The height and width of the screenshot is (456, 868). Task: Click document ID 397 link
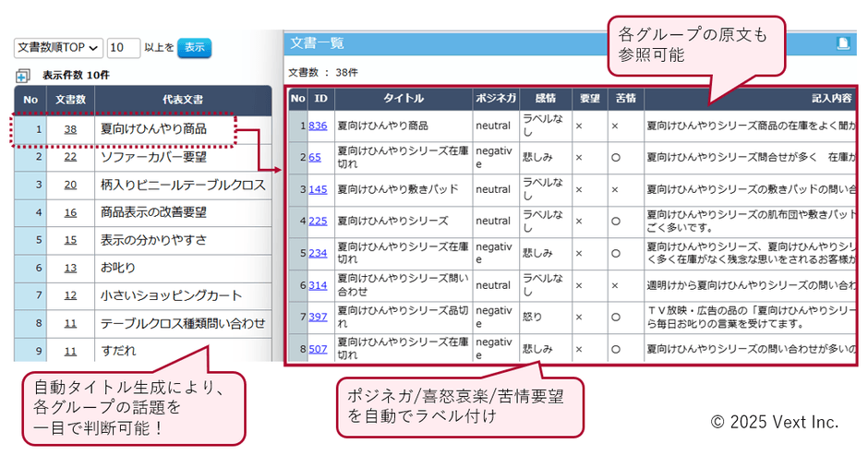318,317
